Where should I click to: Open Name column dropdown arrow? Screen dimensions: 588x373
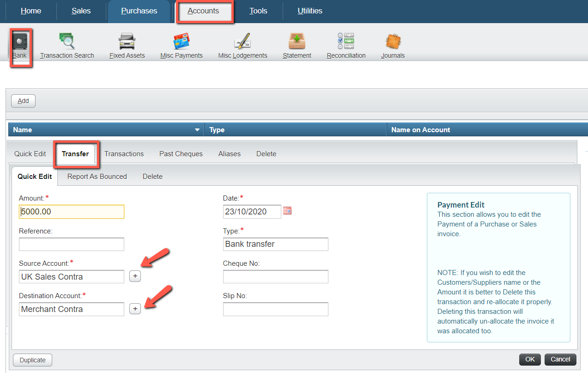197,130
